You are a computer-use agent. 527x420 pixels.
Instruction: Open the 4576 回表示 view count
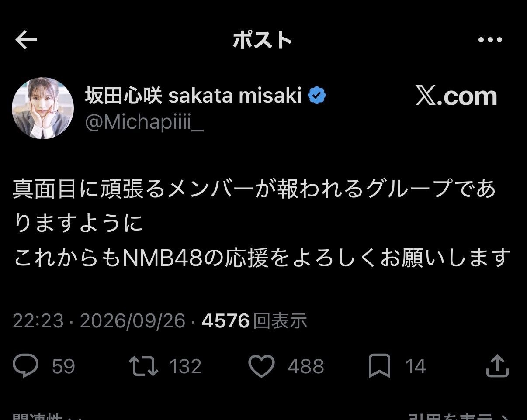pyautogui.click(x=254, y=321)
